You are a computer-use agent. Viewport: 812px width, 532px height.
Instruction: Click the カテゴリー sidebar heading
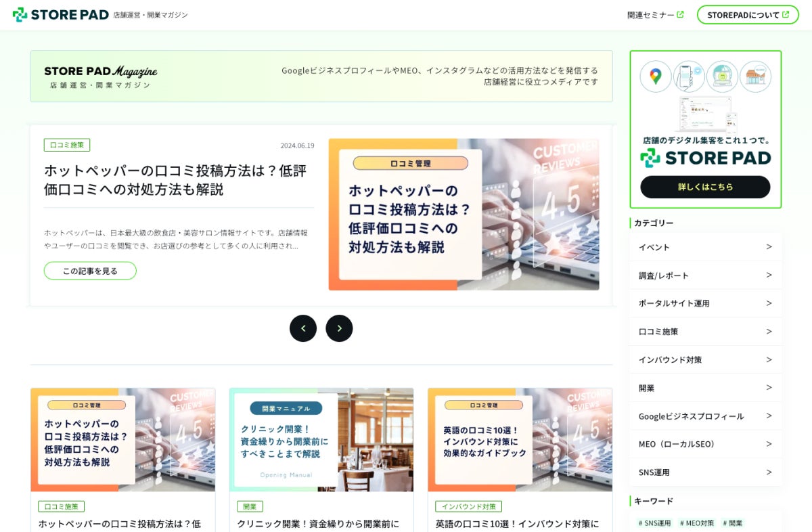click(x=654, y=223)
